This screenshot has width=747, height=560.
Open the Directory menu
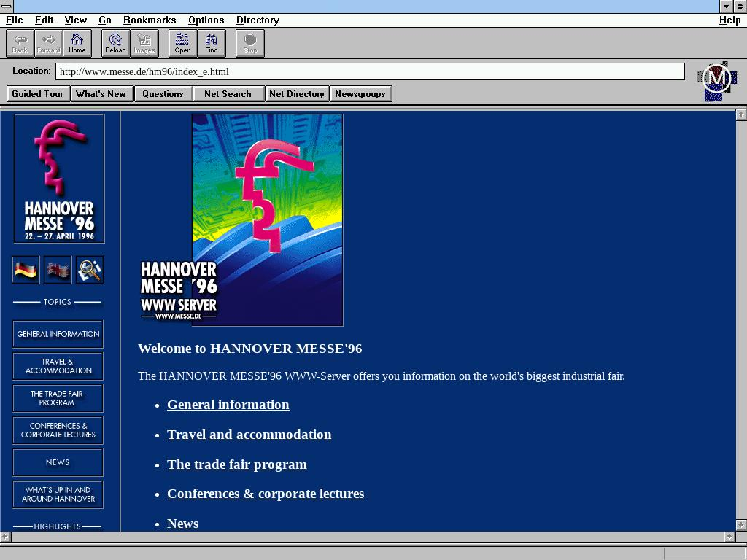click(x=258, y=20)
